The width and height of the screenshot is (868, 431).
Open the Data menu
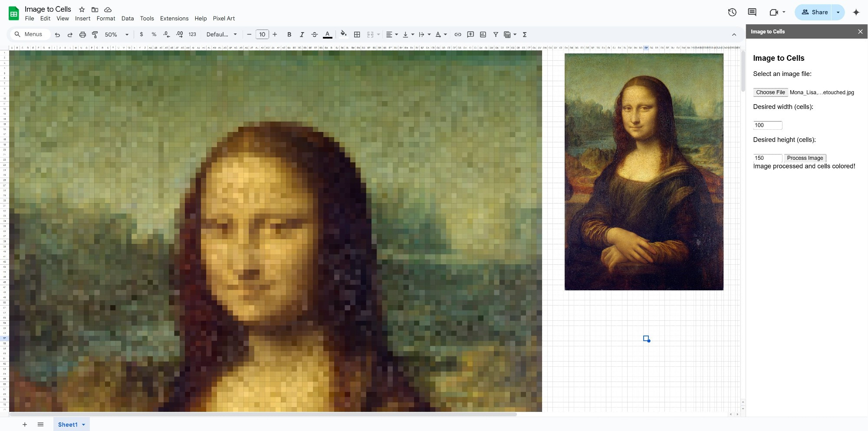pos(128,18)
